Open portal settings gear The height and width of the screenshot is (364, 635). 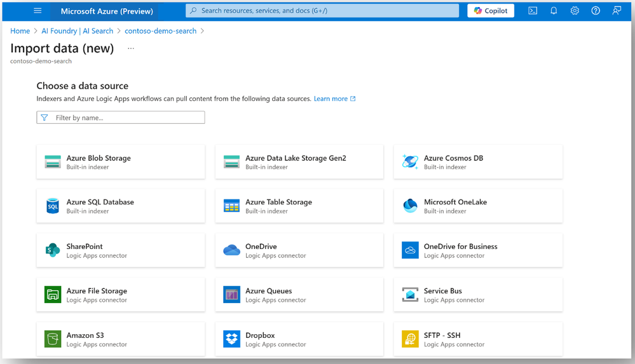coord(575,11)
